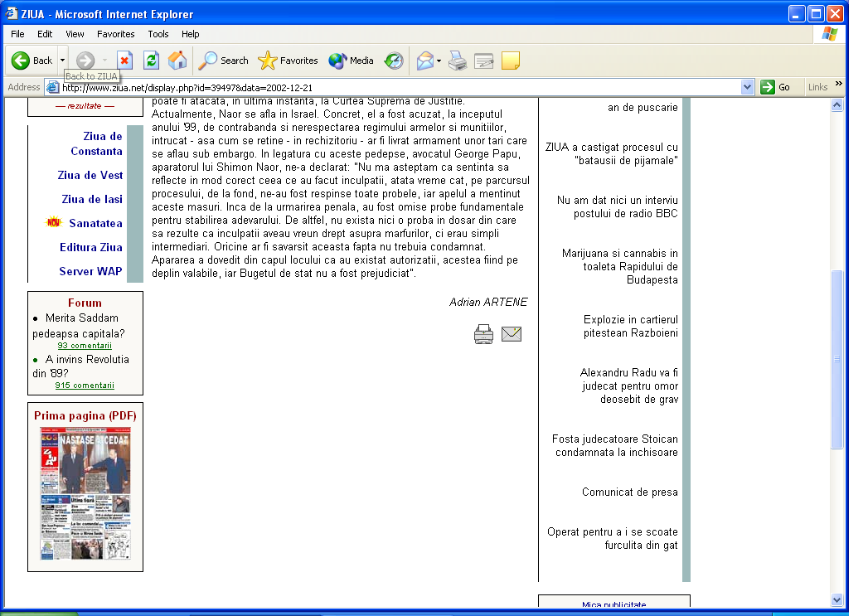Click the page icon in the address bar
Screen dimensions: 868x616
(52, 87)
